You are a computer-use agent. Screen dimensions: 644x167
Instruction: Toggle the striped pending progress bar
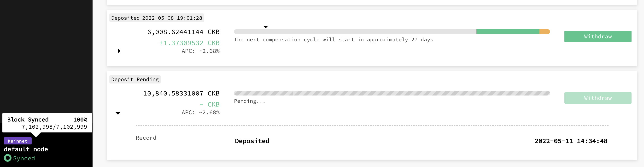pyautogui.click(x=392, y=93)
